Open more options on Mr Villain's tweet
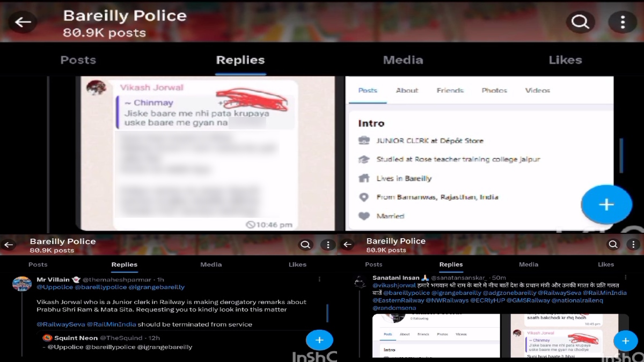Image resolution: width=644 pixels, height=362 pixels. [x=319, y=279]
